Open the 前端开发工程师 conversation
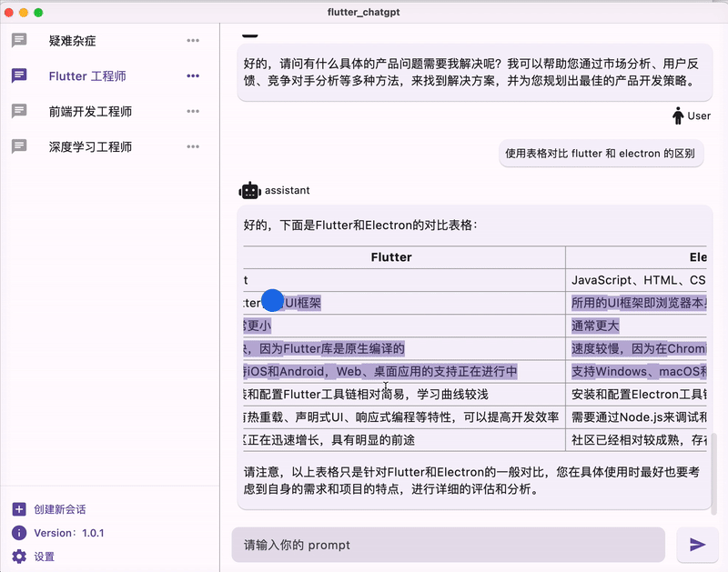 coord(90,111)
